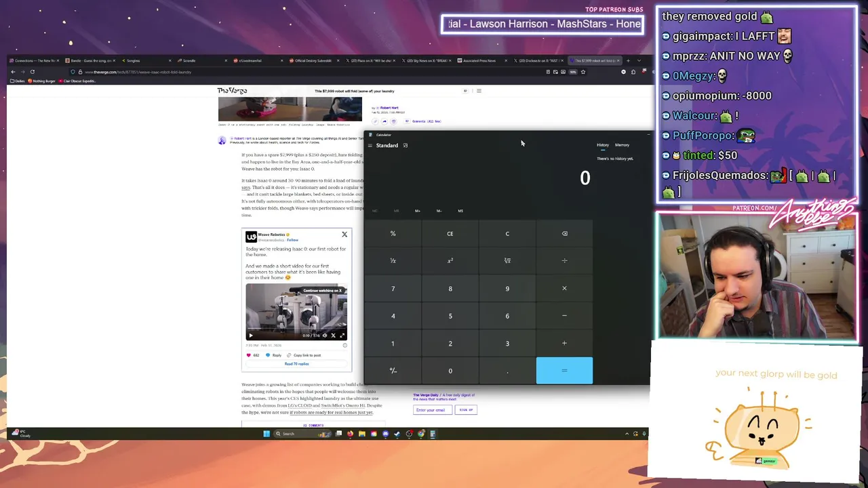
Task: Click the backspace key icon on Calculator
Action: tap(564, 234)
